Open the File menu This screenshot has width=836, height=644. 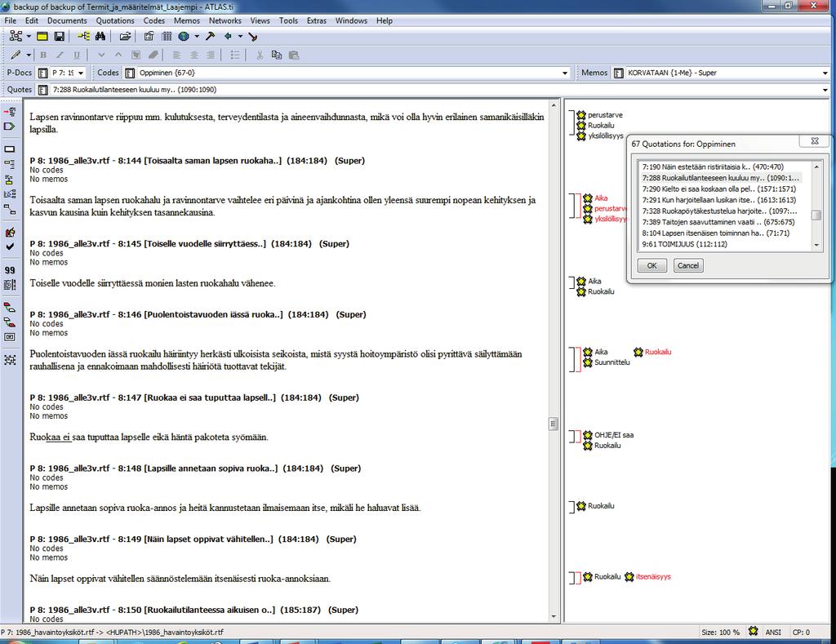[10, 20]
